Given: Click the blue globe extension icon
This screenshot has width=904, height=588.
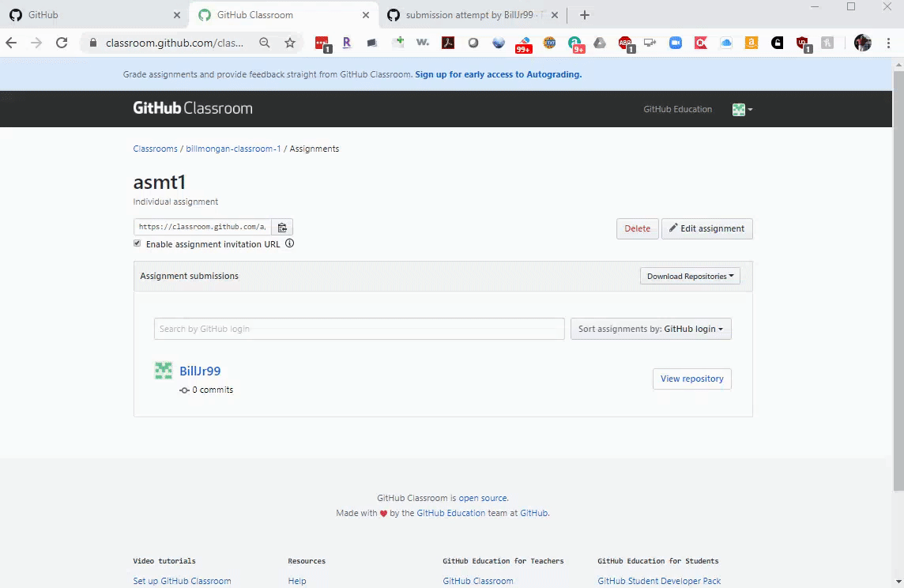Looking at the screenshot, I should pyautogui.click(x=499, y=43).
